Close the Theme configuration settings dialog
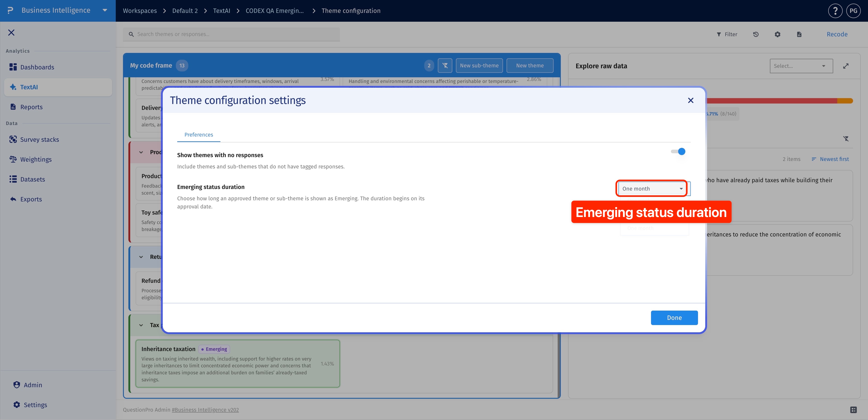Screen dimensions: 868x420 pos(690,100)
